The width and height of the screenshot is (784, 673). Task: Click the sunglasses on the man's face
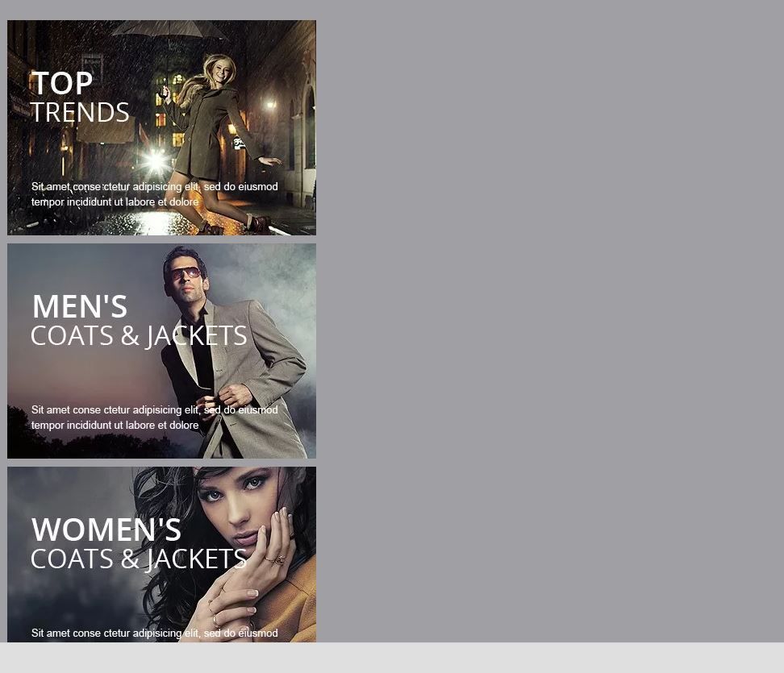coord(186,274)
